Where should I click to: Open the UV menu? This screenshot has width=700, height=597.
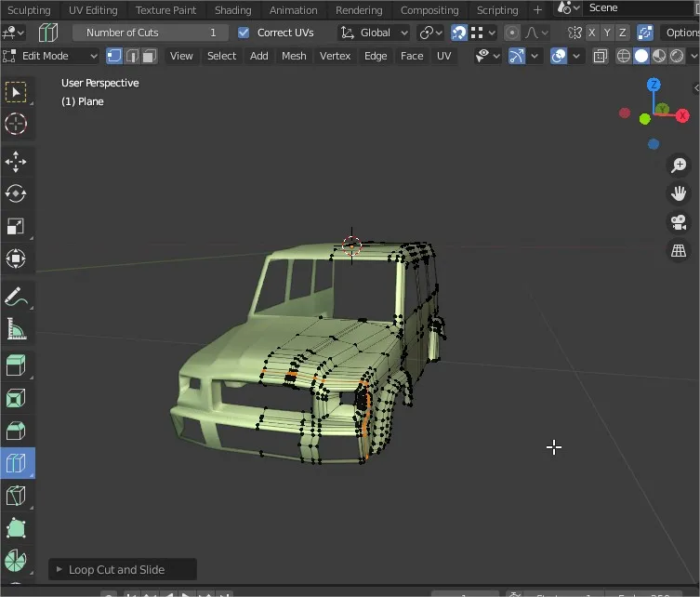pyautogui.click(x=443, y=57)
